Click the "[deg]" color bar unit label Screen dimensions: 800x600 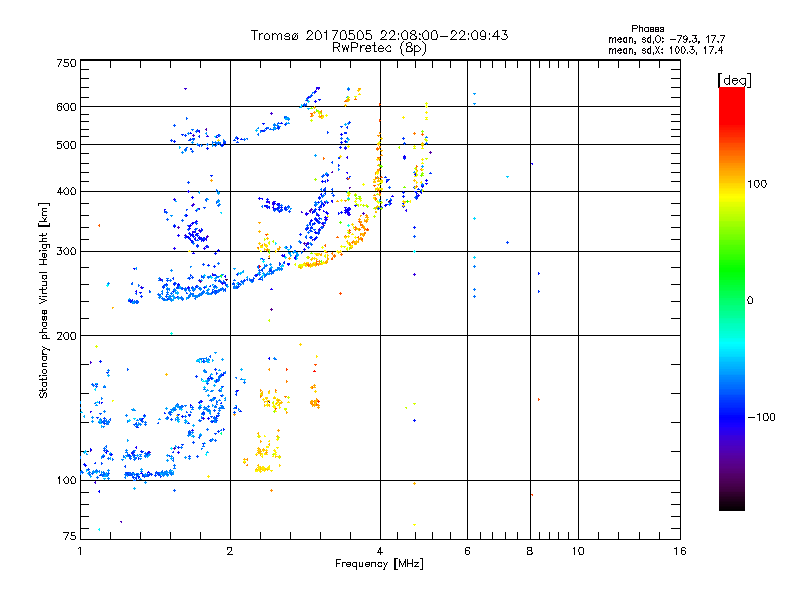click(734, 80)
